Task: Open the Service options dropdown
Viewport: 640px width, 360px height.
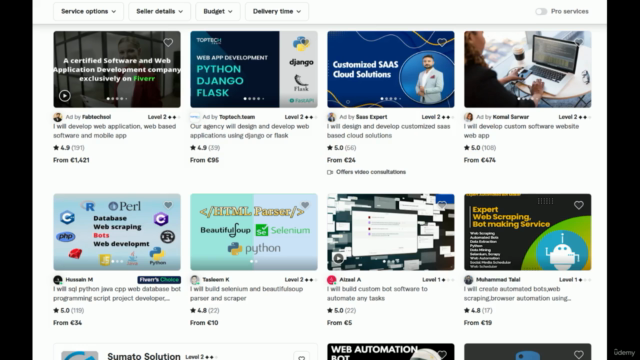Action: (x=88, y=11)
